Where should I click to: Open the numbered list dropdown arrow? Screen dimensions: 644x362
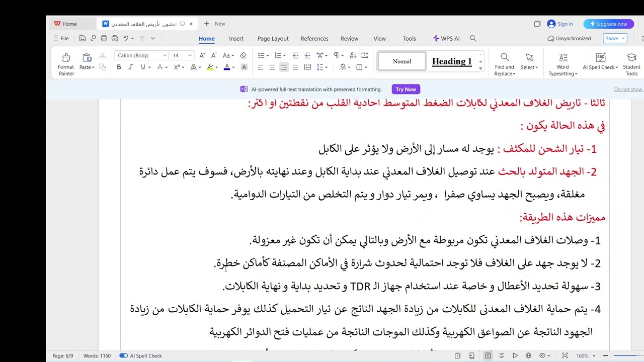click(284, 56)
